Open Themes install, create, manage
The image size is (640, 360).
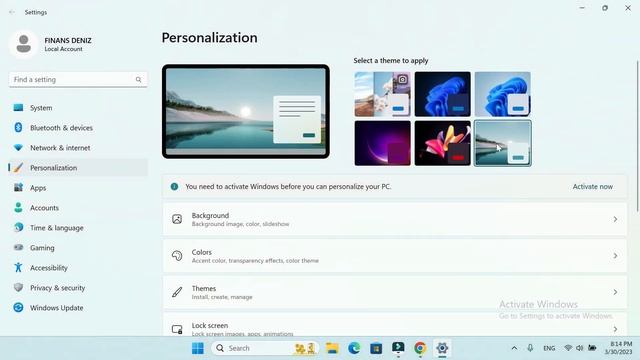(395, 292)
